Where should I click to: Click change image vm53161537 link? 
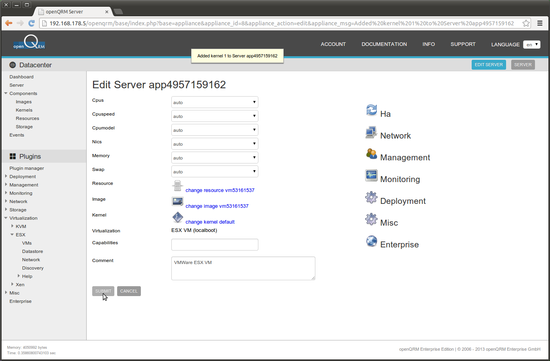pos(217,206)
